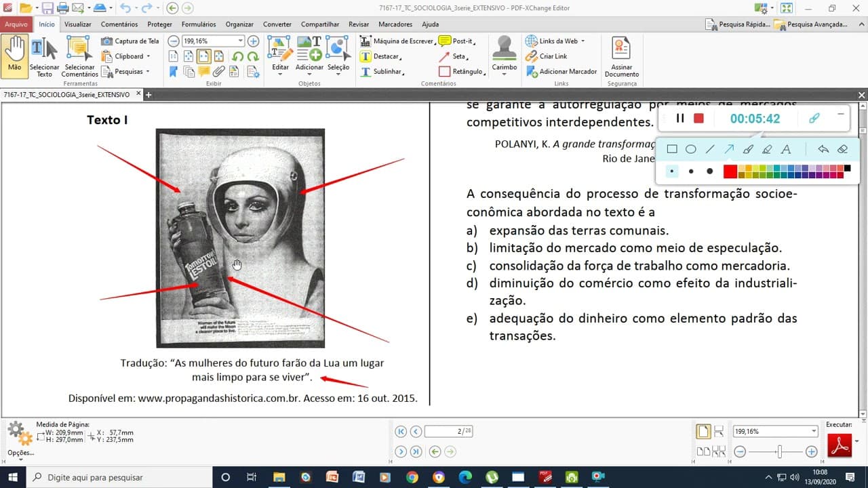Open the Organizar tab
The image size is (868, 488).
[239, 24]
